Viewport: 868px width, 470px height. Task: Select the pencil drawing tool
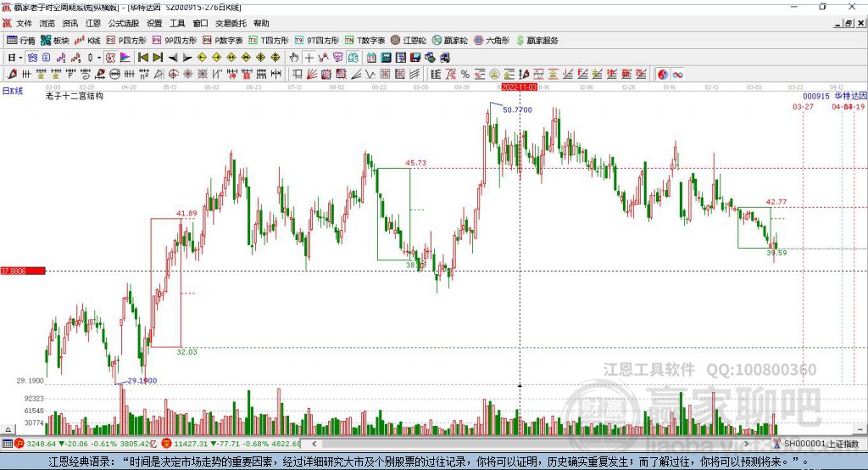tap(12, 75)
